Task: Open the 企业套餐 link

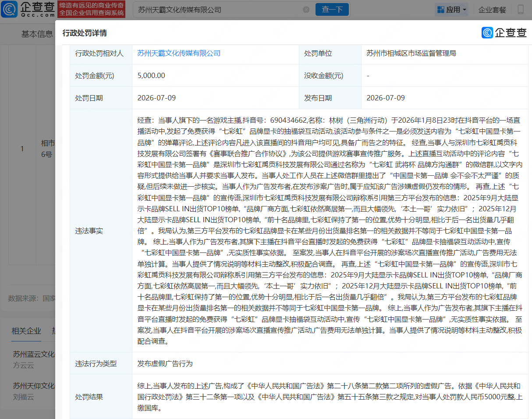Action: (492, 10)
